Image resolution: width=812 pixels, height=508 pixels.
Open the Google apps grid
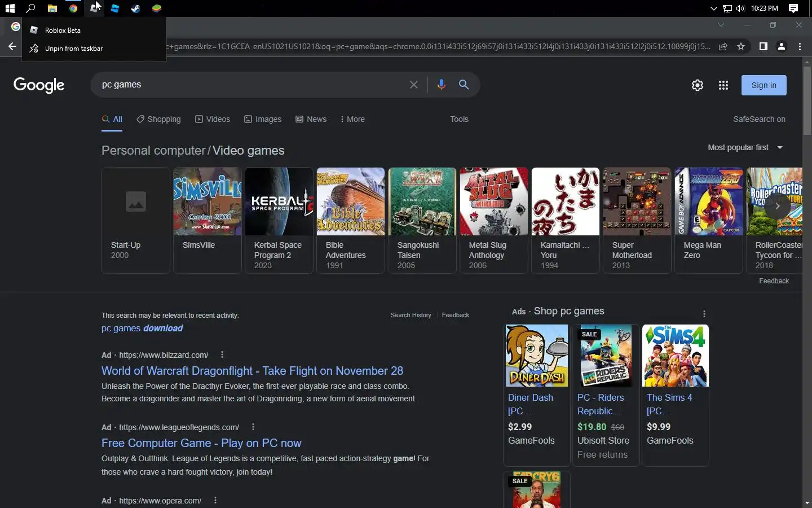tap(723, 85)
